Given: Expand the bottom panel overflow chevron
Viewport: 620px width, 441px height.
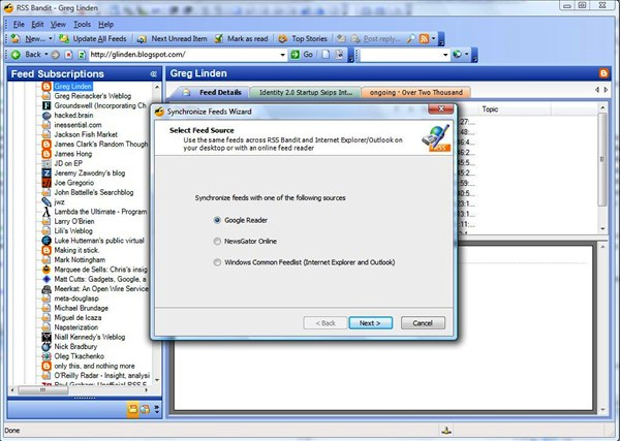Looking at the screenshot, I should [x=157, y=409].
